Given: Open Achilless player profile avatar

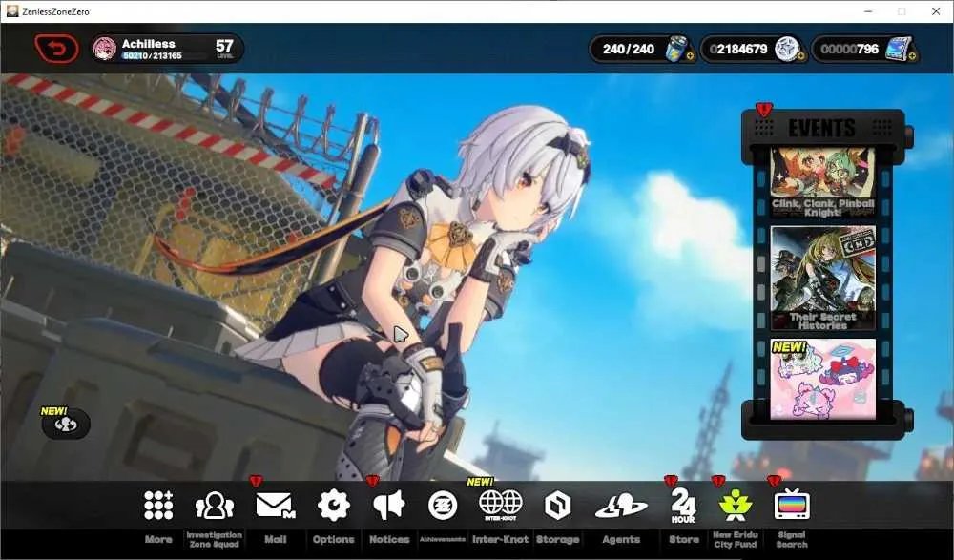Looking at the screenshot, I should [x=105, y=49].
